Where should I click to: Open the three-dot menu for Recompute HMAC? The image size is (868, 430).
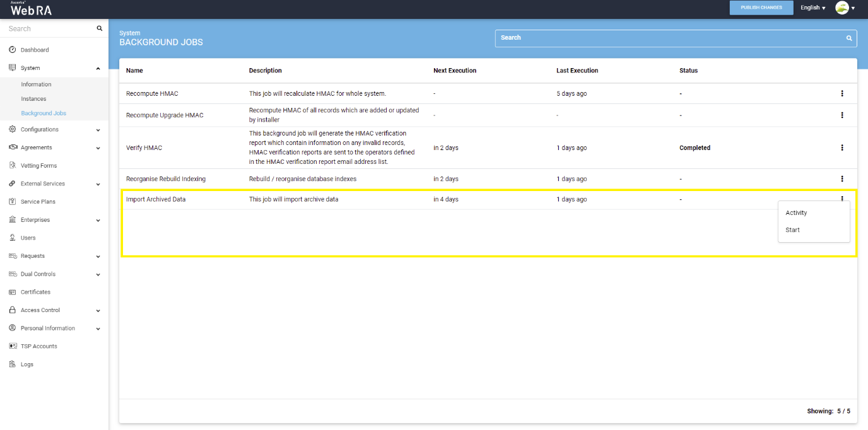842,93
